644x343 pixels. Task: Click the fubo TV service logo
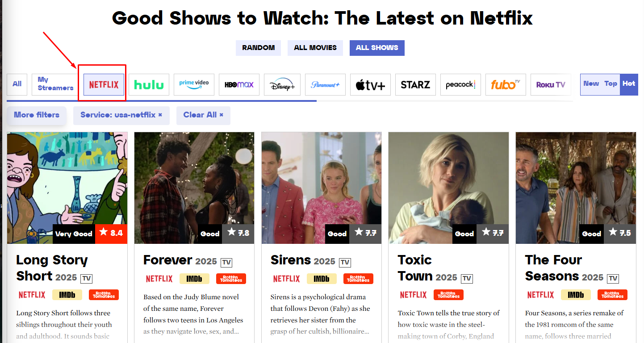(506, 85)
